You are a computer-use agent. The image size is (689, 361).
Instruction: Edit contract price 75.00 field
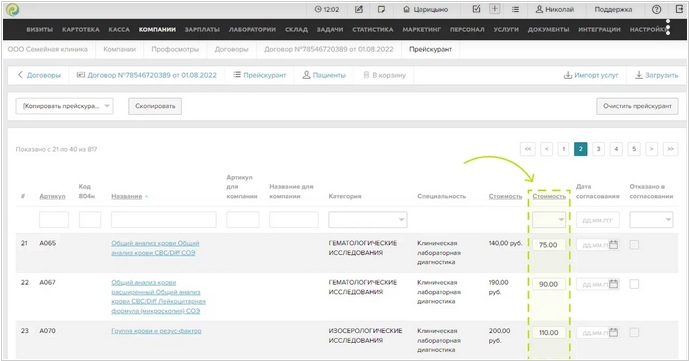[x=549, y=245]
